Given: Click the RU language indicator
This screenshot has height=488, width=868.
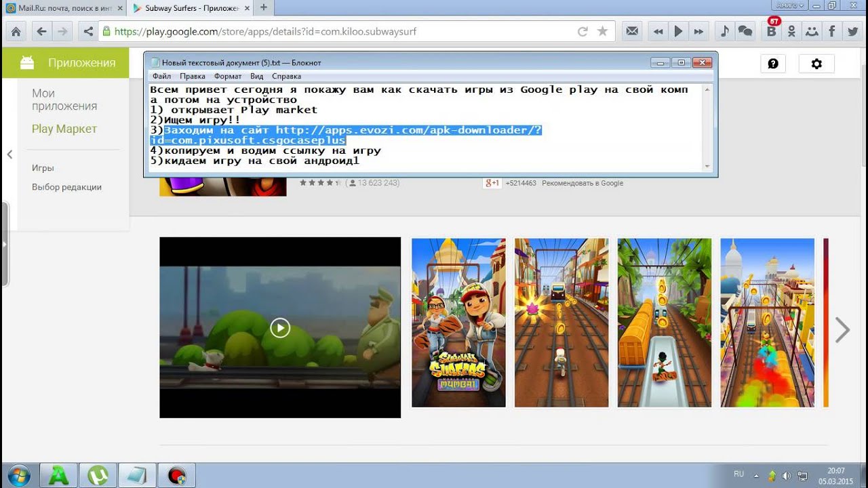Looking at the screenshot, I should click(739, 474).
